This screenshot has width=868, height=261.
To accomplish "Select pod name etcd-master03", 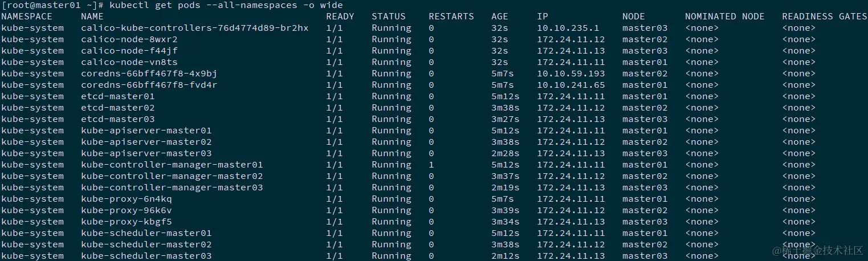I will 118,119.
